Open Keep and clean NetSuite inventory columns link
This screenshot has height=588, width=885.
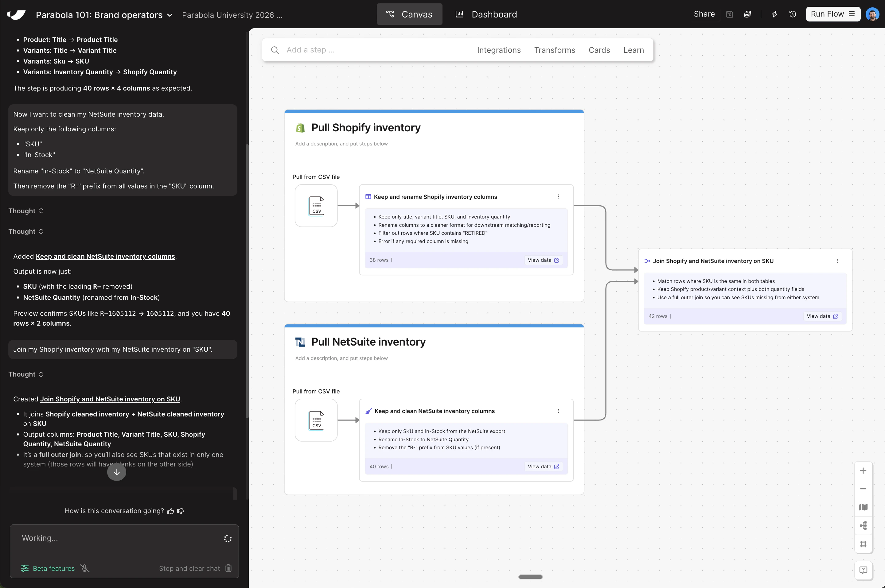pos(105,256)
